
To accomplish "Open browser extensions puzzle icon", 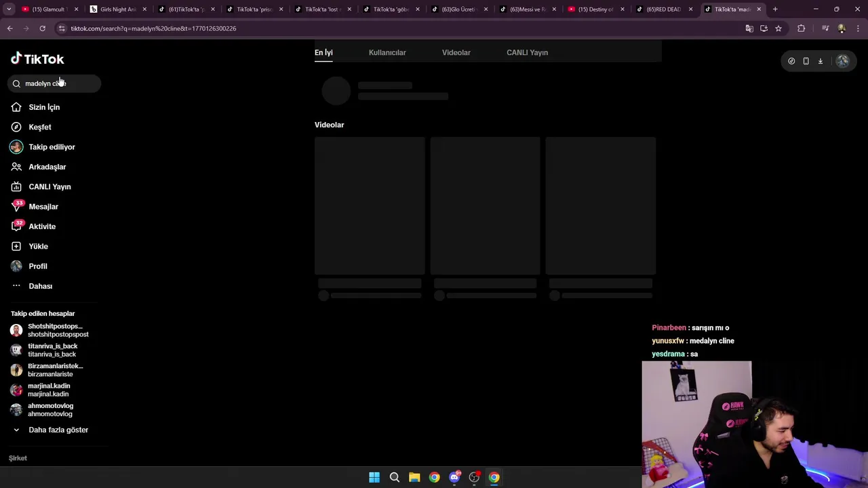I will pos(802,28).
